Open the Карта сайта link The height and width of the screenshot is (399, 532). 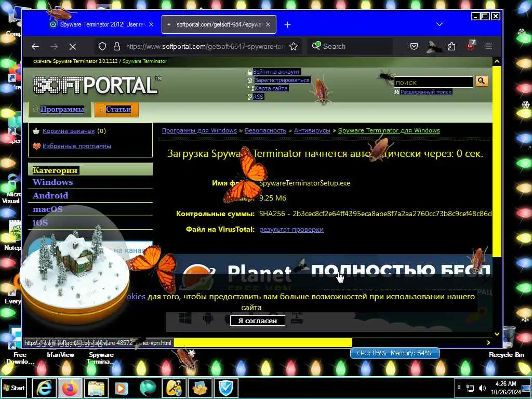click(x=271, y=88)
